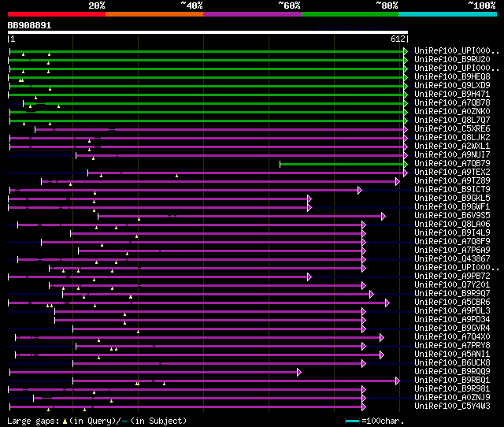
Task: Open hit UniRef100_A2WXL1
Action: (x=452, y=147)
